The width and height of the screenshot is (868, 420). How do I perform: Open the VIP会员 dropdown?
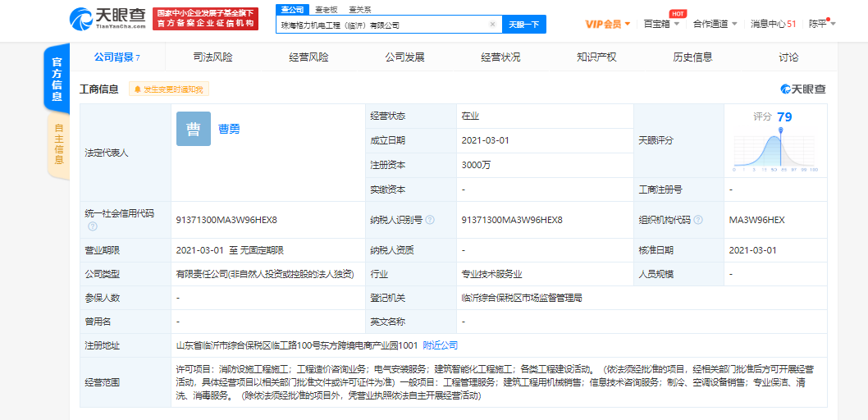[x=607, y=24]
